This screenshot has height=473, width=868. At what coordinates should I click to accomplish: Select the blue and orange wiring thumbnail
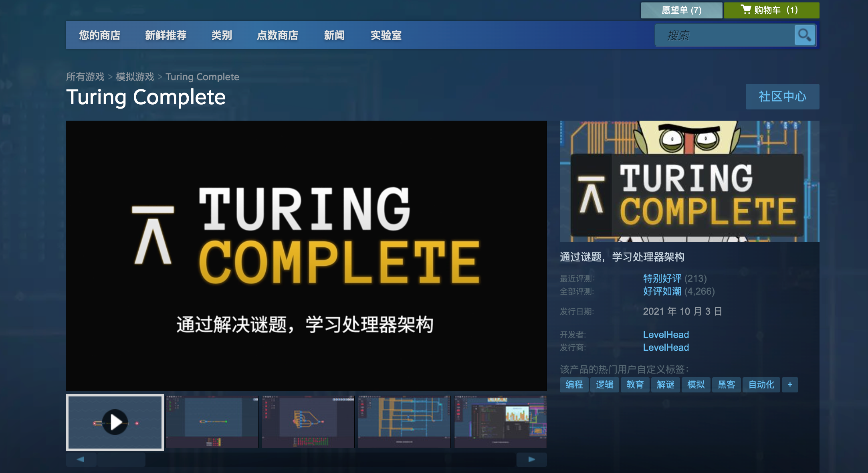(404, 422)
